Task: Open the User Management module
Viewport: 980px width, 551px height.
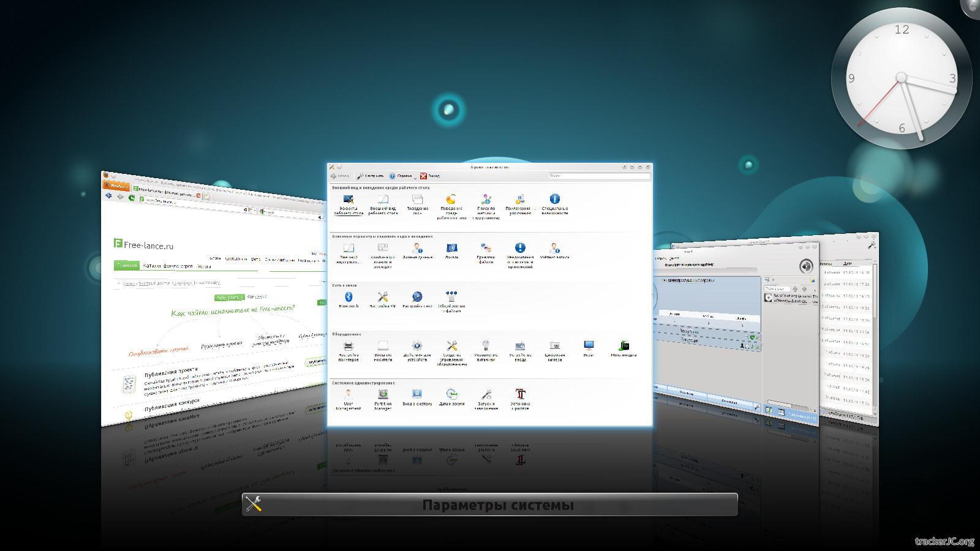Action: (349, 395)
